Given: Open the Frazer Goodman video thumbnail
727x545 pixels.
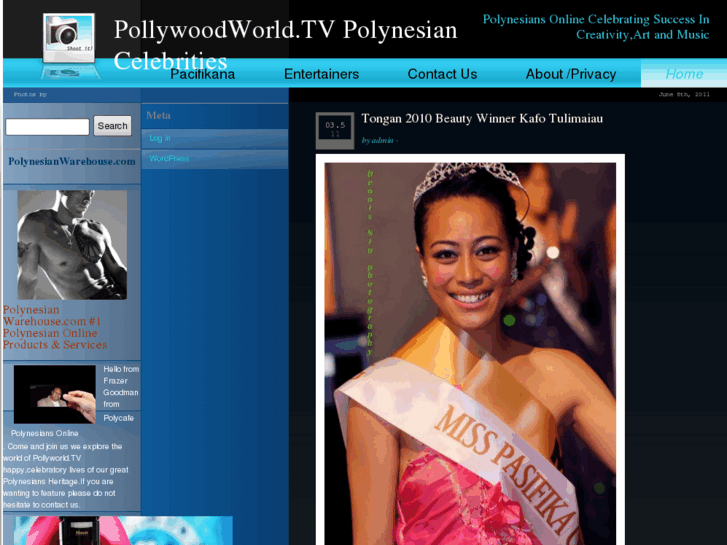Looking at the screenshot, I should point(55,394).
